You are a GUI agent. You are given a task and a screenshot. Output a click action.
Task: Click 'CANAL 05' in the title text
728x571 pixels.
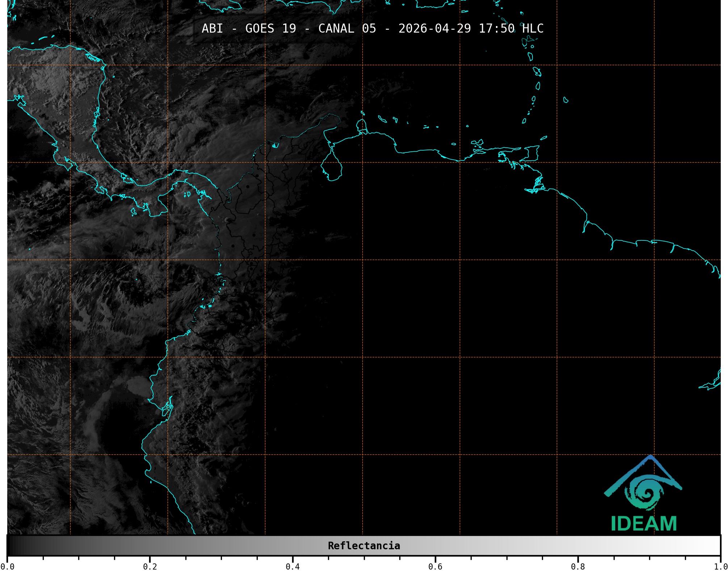coord(347,29)
